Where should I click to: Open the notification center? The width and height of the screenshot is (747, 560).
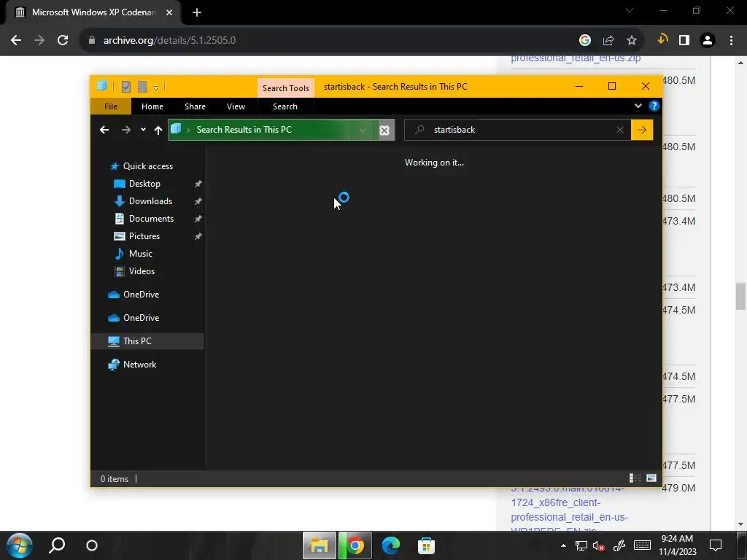[716, 545]
